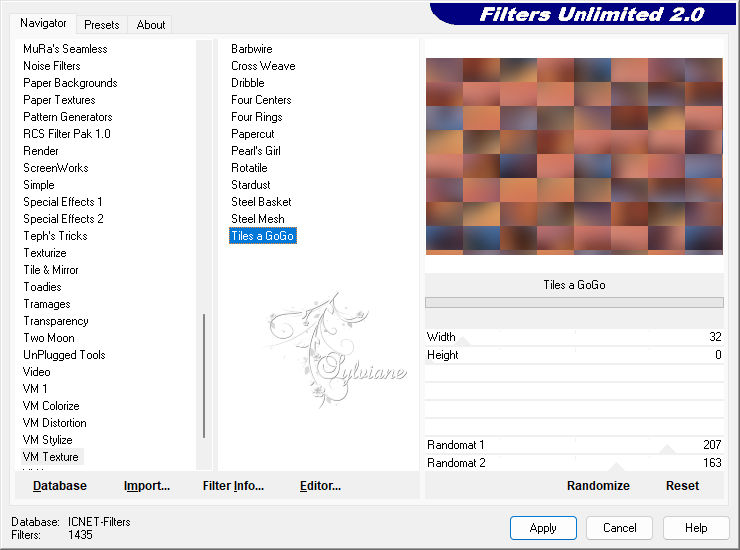Adjust the Height slider
This screenshot has height=550, width=740.
tap(574, 355)
